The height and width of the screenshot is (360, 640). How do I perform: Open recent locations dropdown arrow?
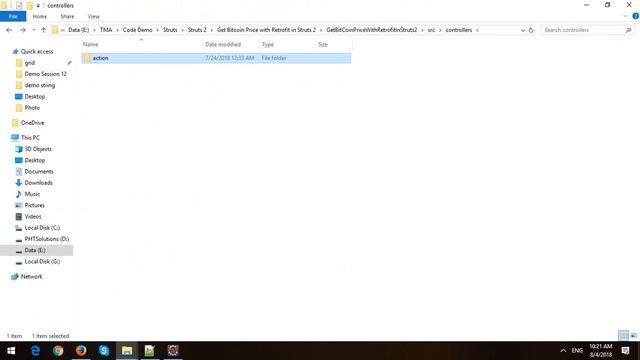(33, 30)
